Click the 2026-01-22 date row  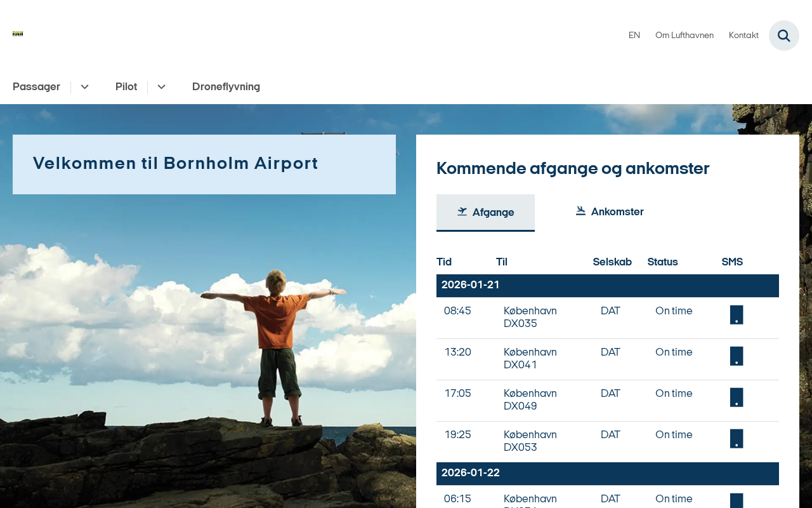608,474
